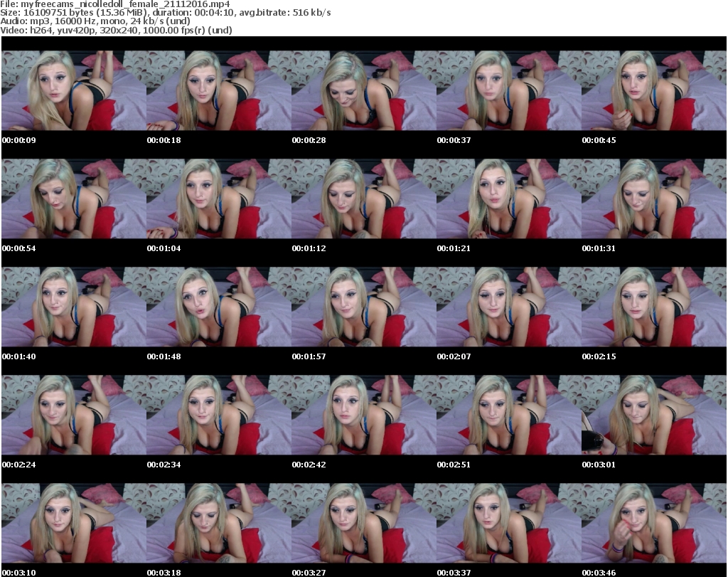View the frame captured at 00:03:37
The height and width of the screenshot is (577, 728).
[509, 523]
